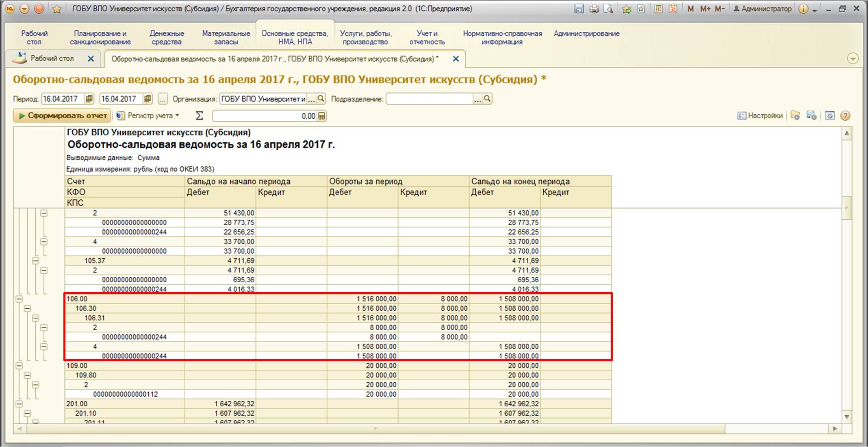
Task: Open report help question mark icon
Action: (x=845, y=116)
